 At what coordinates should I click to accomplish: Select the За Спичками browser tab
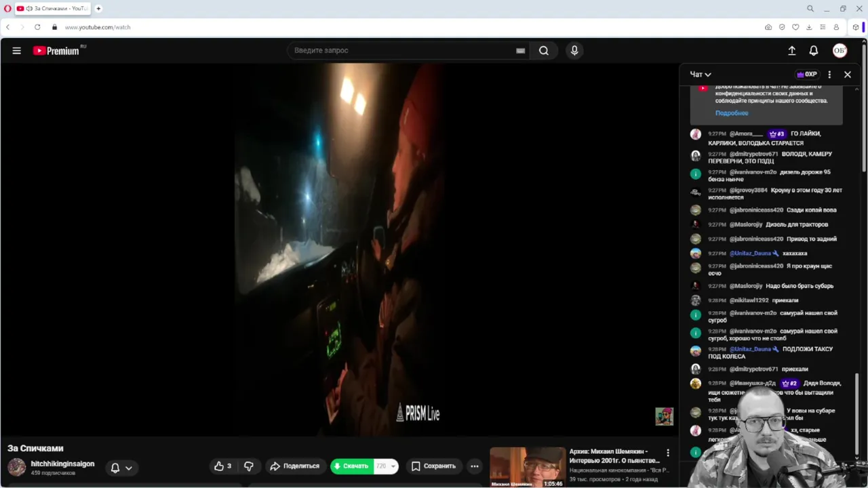coord(53,9)
